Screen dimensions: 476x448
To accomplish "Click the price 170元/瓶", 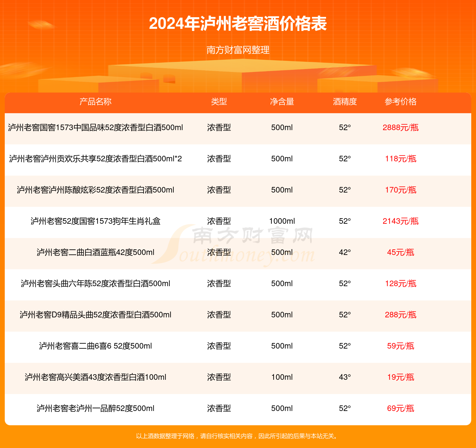I will (401, 190).
